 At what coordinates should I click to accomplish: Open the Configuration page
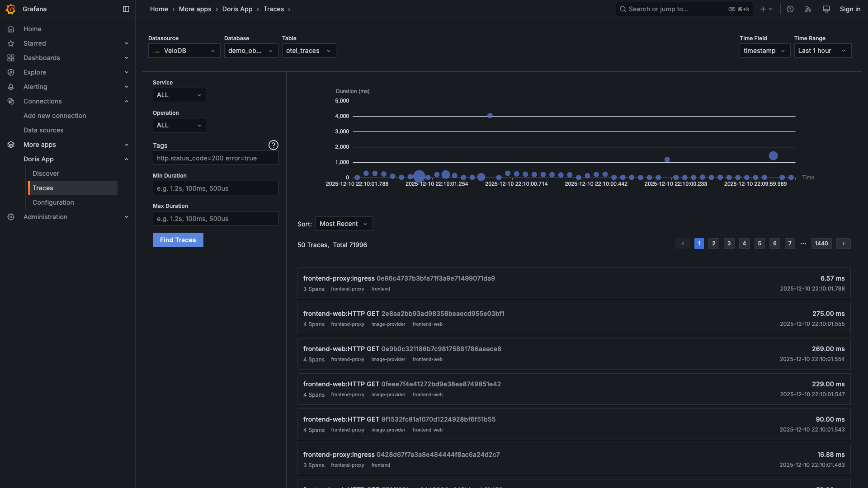click(53, 202)
